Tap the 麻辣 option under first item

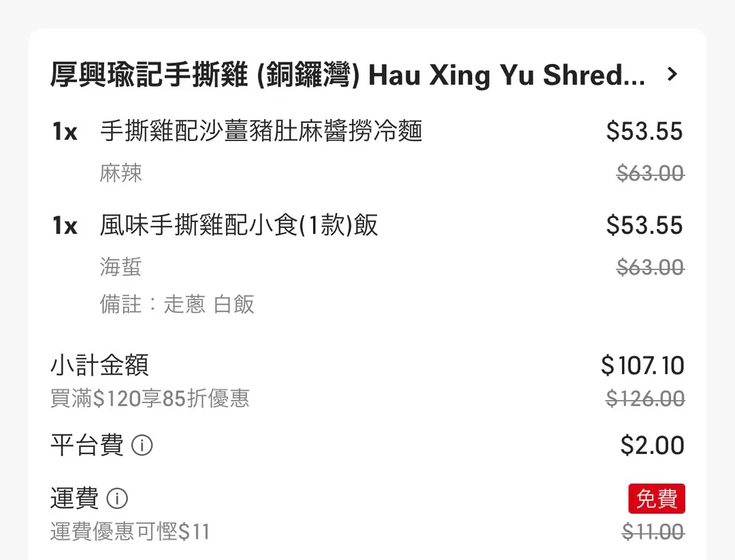[120, 173]
